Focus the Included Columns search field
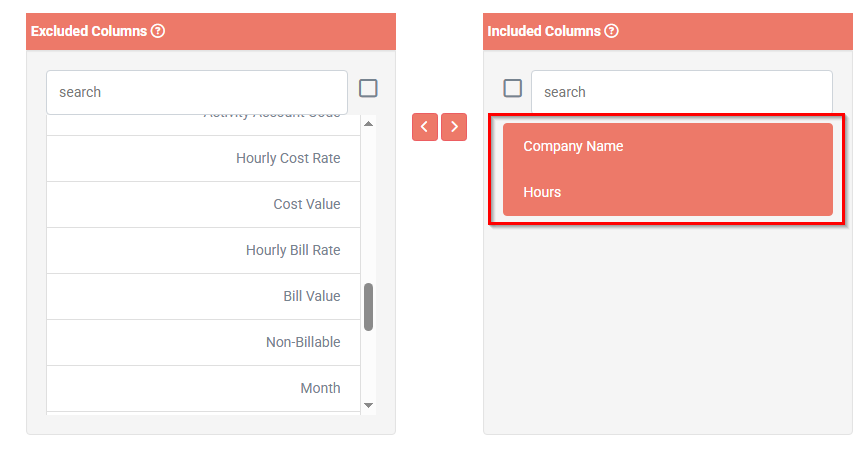This screenshot has height=450, width=867. [682, 92]
